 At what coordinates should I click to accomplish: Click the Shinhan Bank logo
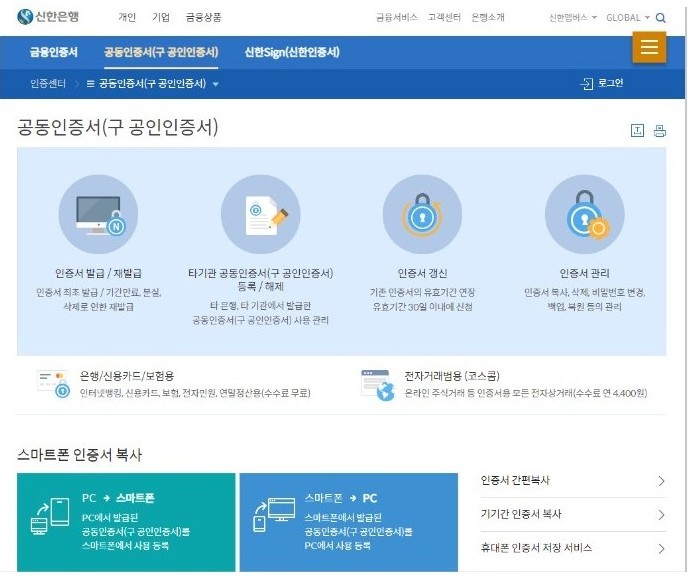pos(48,17)
